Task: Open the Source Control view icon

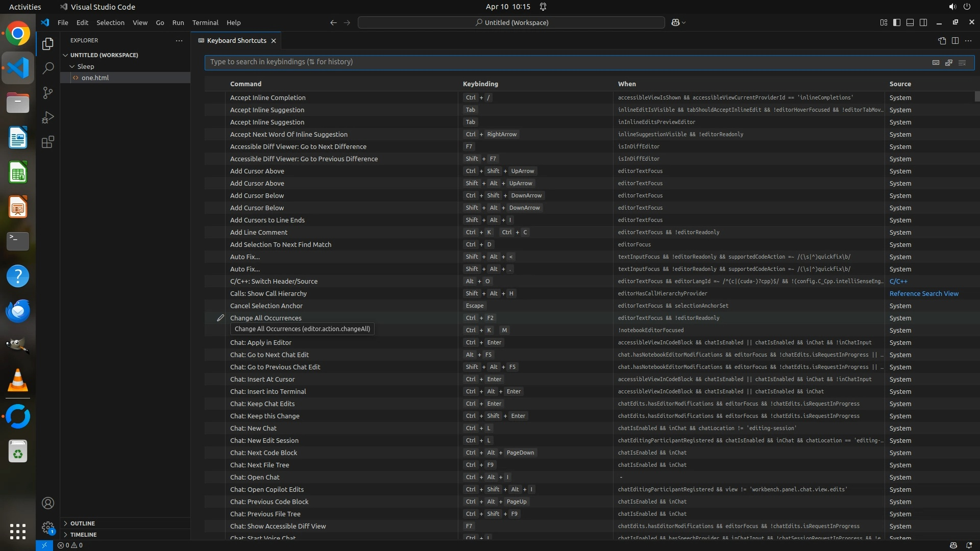Action: (47, 93)
